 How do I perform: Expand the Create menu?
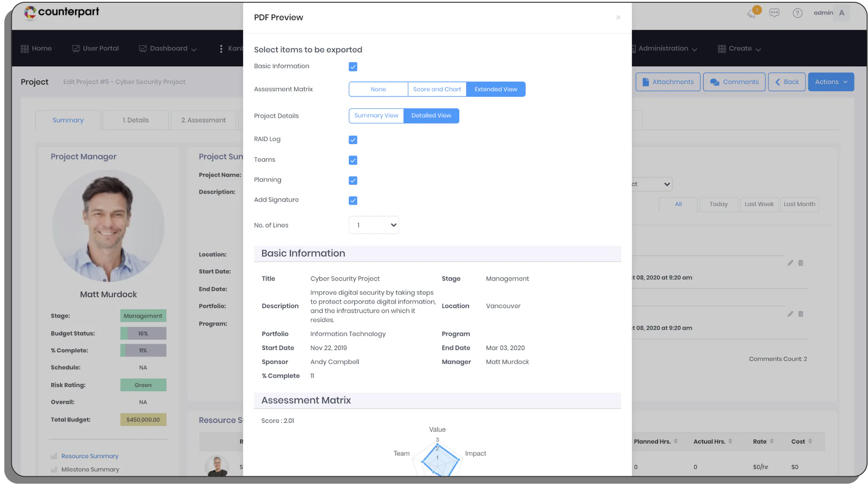coord(739,49)
